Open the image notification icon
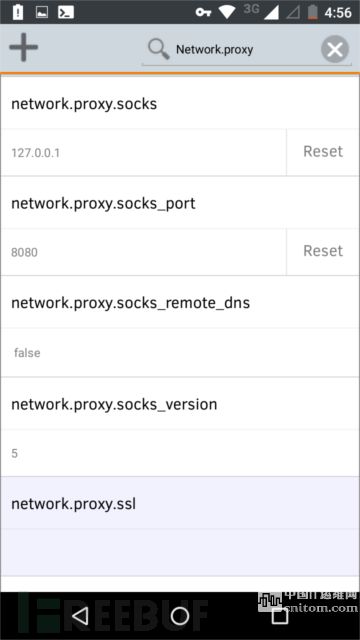 coord(42,12)
